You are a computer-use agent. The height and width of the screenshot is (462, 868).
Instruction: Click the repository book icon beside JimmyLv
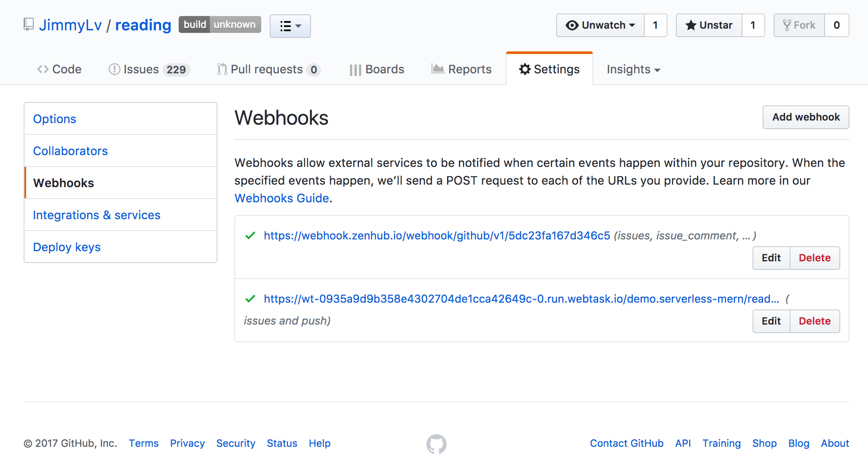pos(28,24)
